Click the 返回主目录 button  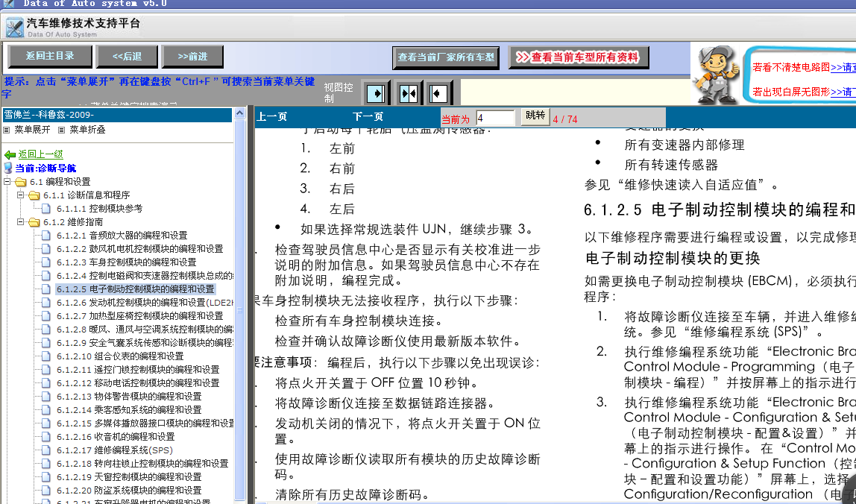coord(50,56)
